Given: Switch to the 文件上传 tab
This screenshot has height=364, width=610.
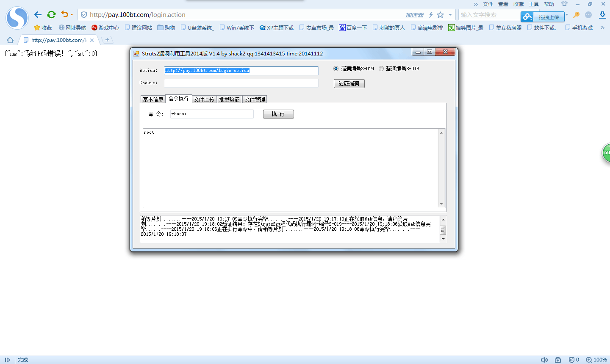Looking at the screenshot, I should [x=204, y=99].
